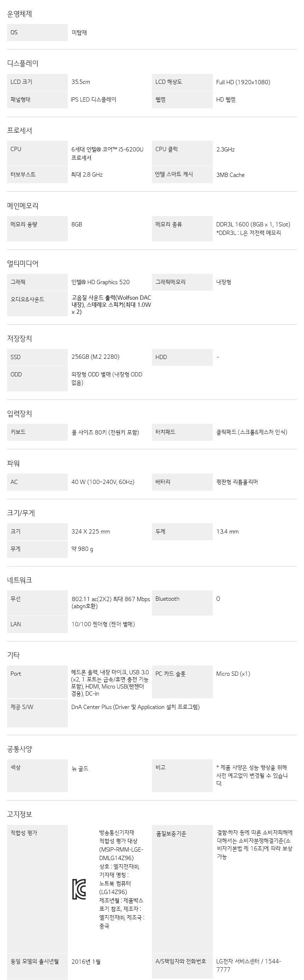The width and height of the screenshot is (304, 980).
Task: Click the PC 카드 슬롯 label cell
Action: tap(182, 682)
